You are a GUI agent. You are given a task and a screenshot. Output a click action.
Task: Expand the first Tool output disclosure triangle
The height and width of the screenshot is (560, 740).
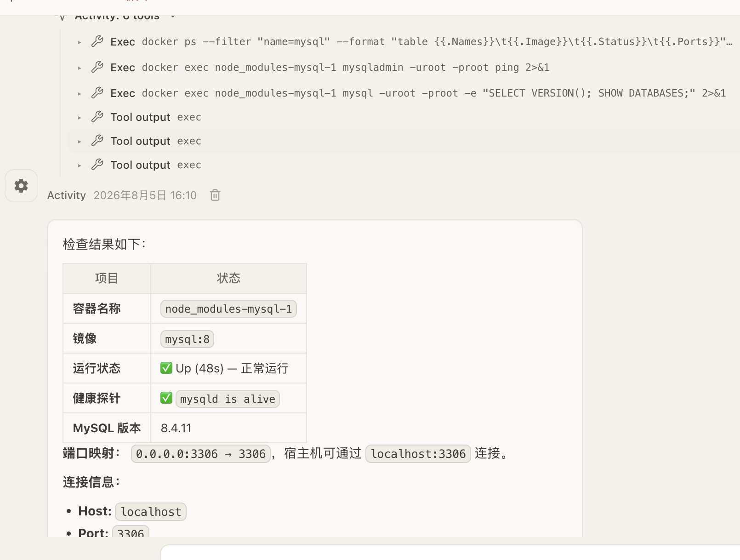[80, 118]
